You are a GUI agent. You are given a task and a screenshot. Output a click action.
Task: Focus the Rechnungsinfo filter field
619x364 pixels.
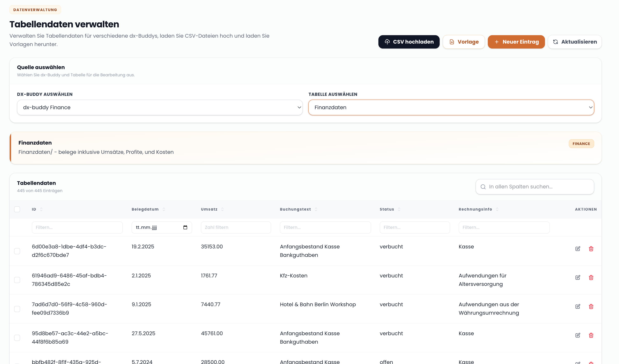504,227
